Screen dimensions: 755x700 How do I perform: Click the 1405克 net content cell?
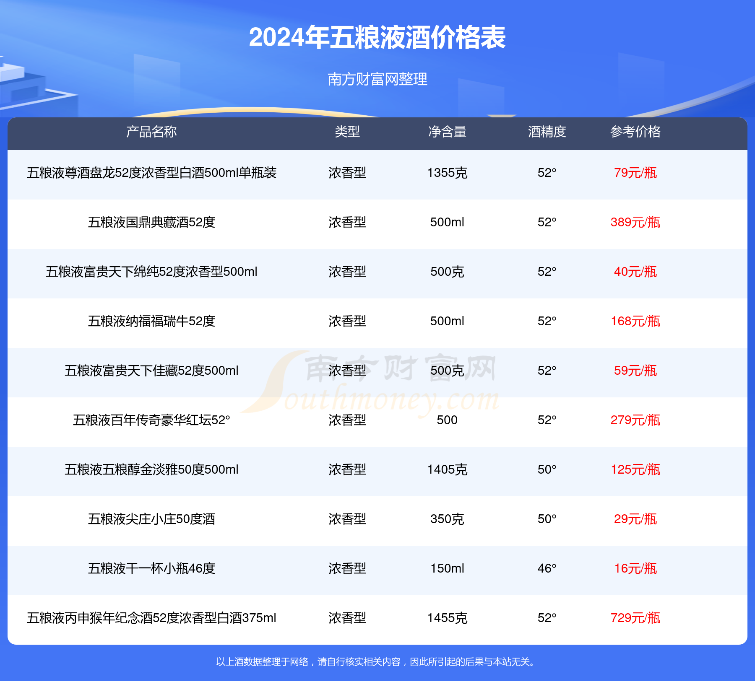pos(447,469)
